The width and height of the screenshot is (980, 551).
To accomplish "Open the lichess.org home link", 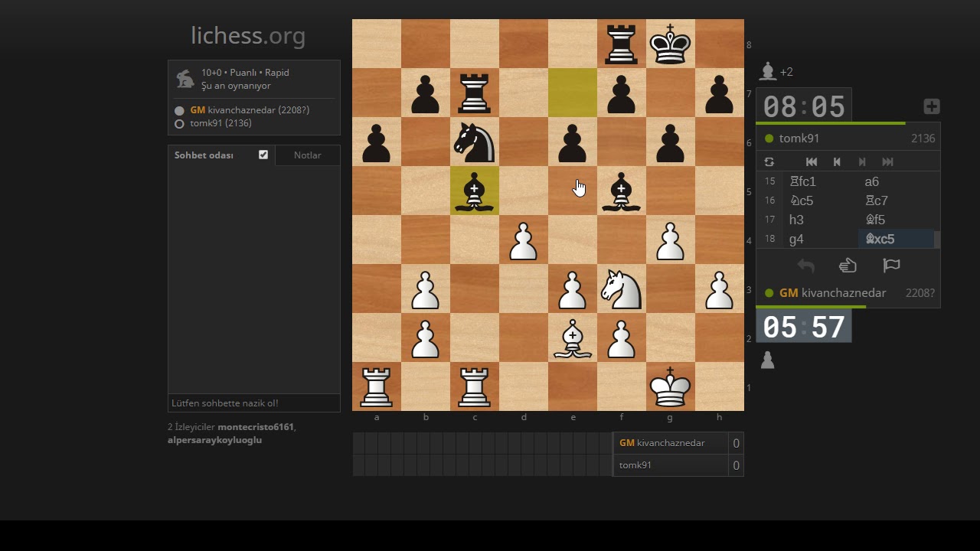I will [248, 35].
